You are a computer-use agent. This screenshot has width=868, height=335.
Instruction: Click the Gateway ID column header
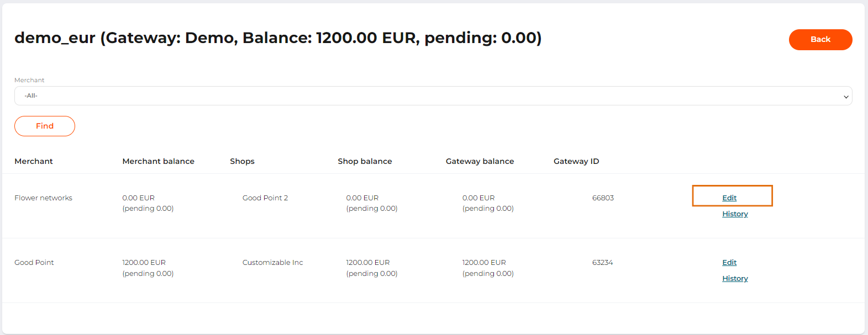(x=576, y=161)
